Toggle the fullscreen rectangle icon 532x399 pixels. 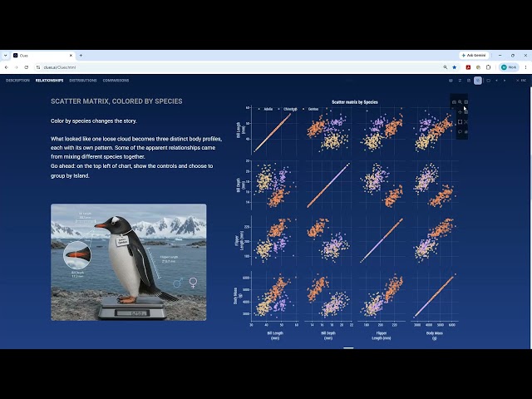pos(488,81)
